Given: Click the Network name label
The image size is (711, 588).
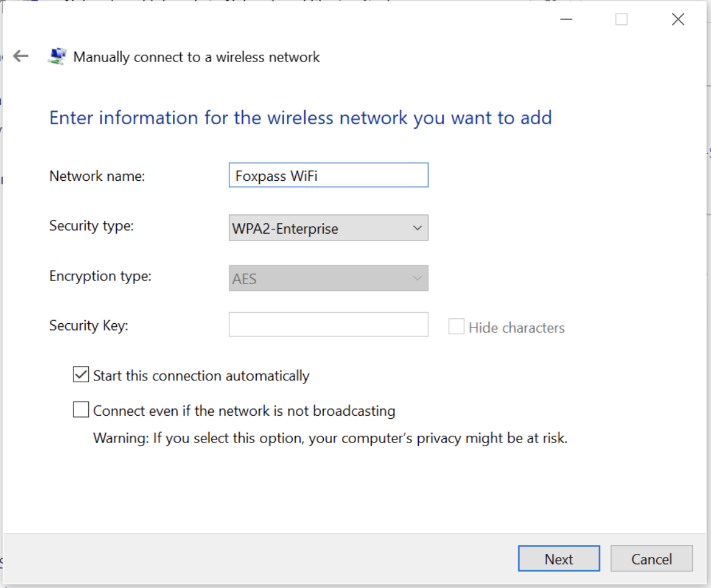Looking at the screenshot, I should click(x=97, y=176).
